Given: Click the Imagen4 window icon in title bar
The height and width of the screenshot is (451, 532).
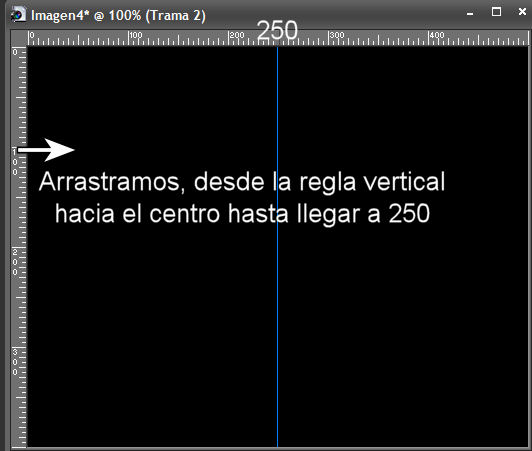Looking at the screenshot, I should tap(18, 15).
